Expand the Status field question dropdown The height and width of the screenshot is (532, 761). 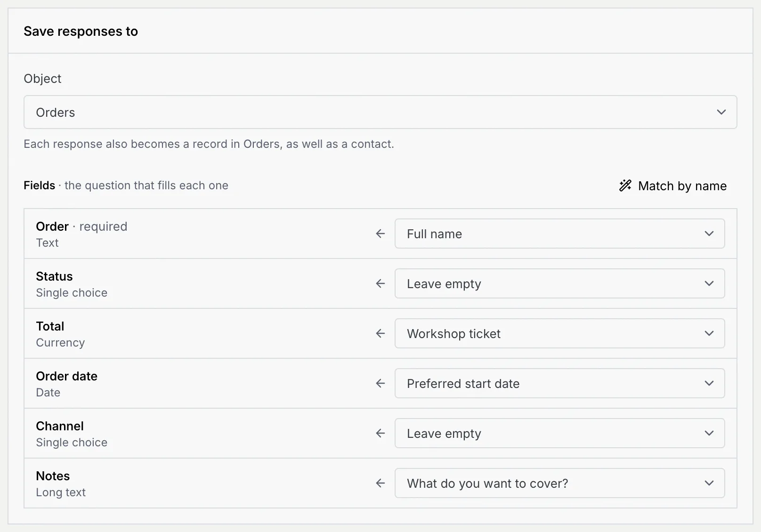tap(559, 283)
